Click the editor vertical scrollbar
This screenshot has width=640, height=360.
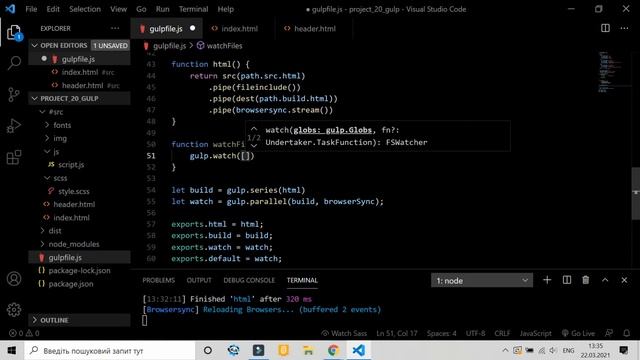tap(636, 193)
